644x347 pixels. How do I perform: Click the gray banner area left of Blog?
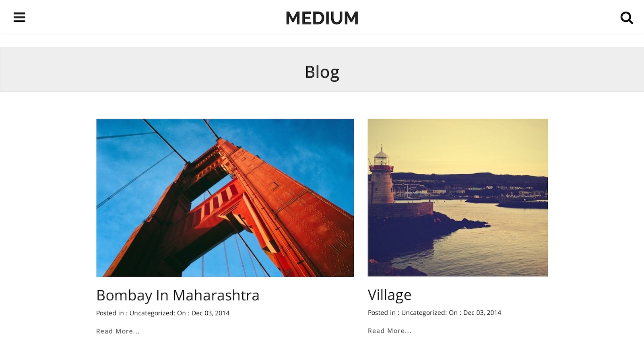(x=152, y=70)
